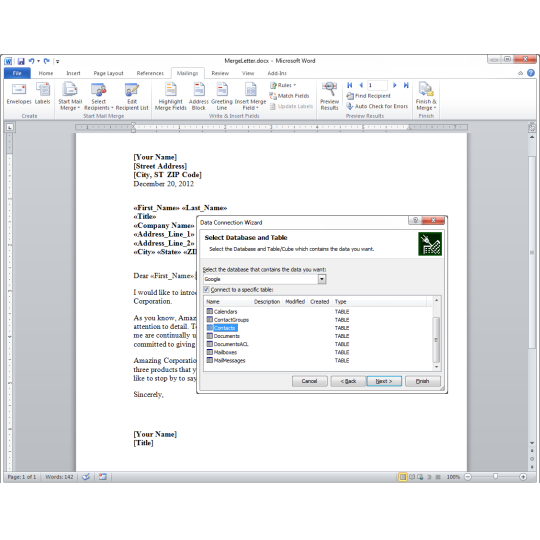Switch to the Review tab

(220, 73)
